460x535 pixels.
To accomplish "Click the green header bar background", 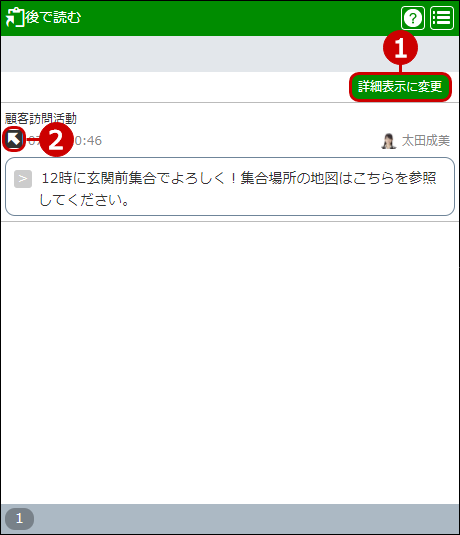I will pyautogui.click(x=239, y=18).
